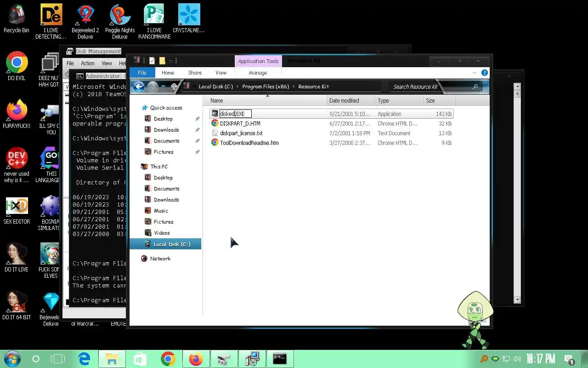Launch Microsoft Edge from the taskbar

pyautogui.click(x=84, y=359)
